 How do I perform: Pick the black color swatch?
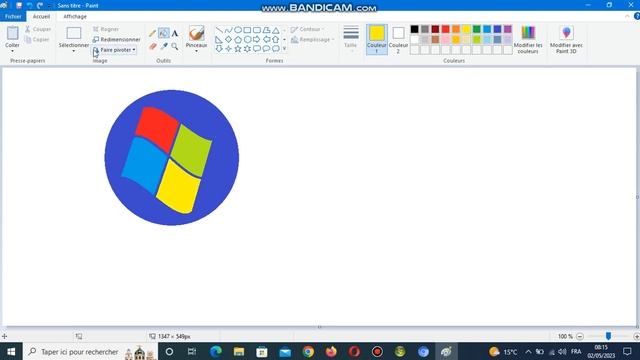tap(414, 29)
